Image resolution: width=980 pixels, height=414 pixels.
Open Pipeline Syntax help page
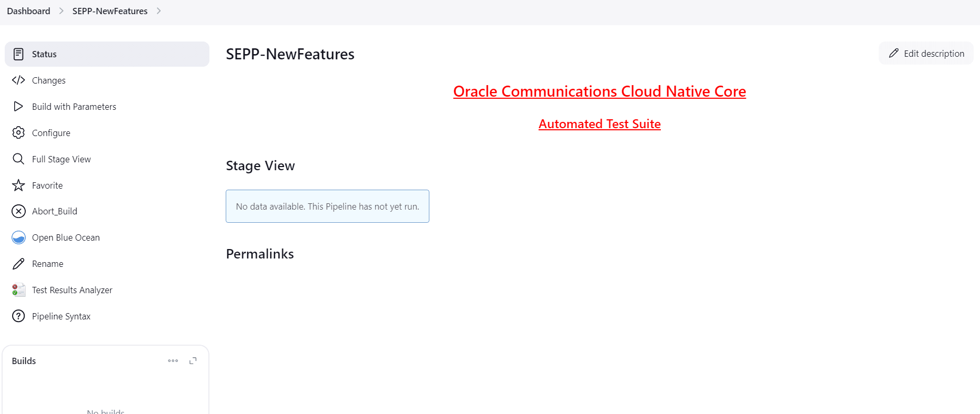pos(107,316)
